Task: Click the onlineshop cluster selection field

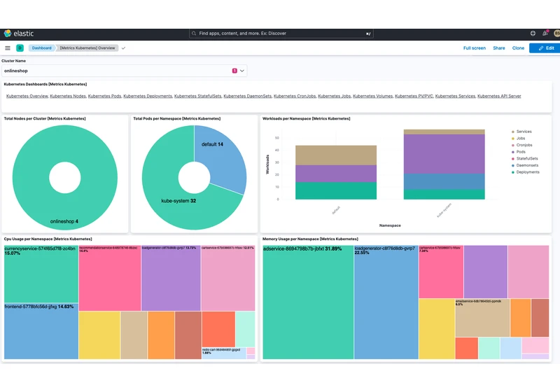Action: pyautogui.click(x=125, y=71)
